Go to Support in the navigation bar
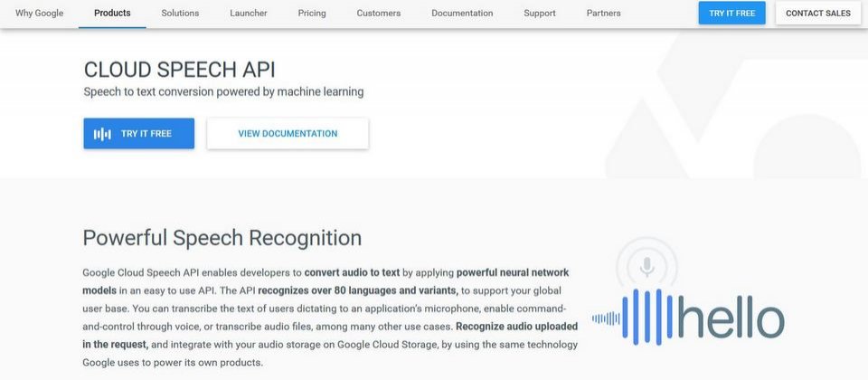868x380 pixels. point(540,13)
